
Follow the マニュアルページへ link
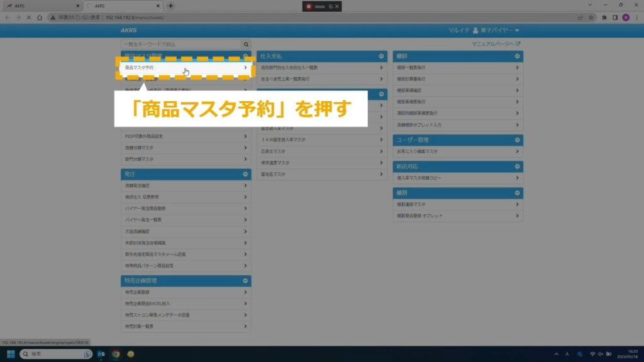[496, 44]
